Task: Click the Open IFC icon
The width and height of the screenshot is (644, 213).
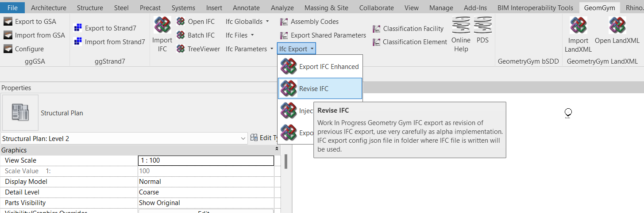Action: click(x=181, y=22)
